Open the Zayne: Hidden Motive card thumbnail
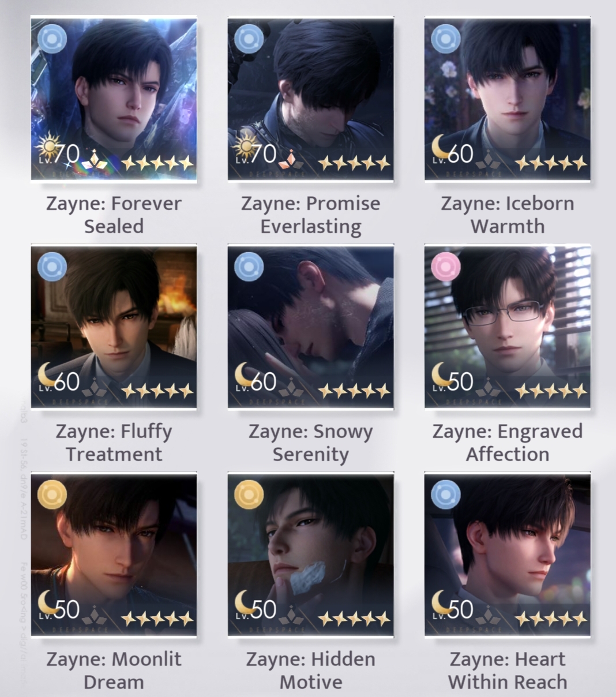This screenshot has width=616, height=697. [x=311, y=555]
